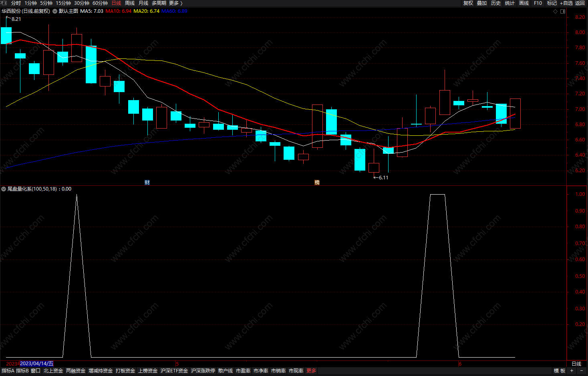
Task: Activate the 画线 drawing tools
Action: (x=524, y=3)
